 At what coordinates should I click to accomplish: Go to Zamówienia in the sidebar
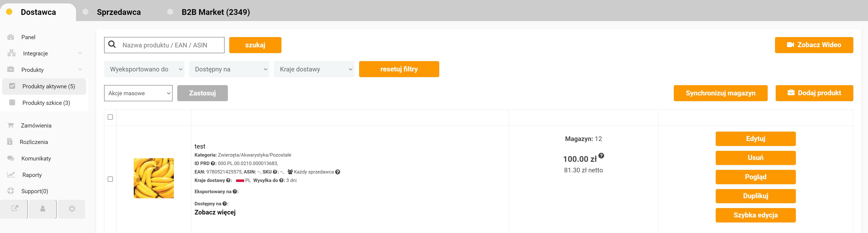[36, 126]
